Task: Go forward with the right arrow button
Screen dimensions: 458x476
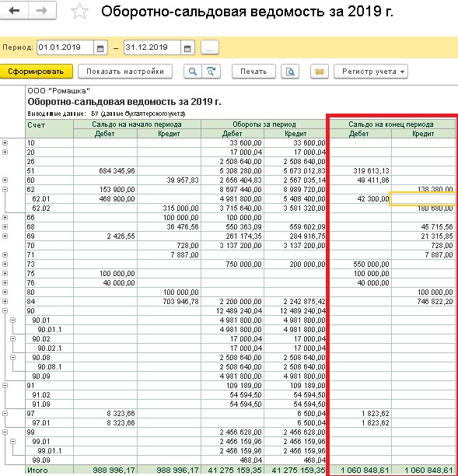Action: tap(42, 11)
